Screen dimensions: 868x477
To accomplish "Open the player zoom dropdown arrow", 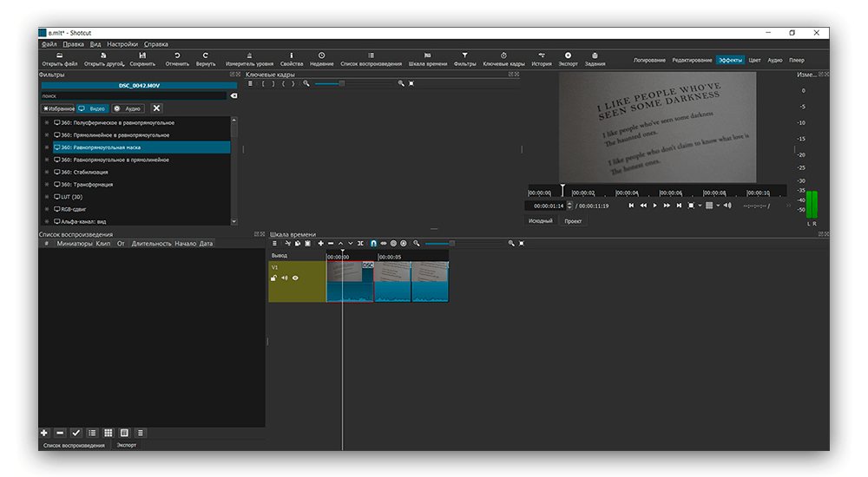I will click(x=700, y=206).
